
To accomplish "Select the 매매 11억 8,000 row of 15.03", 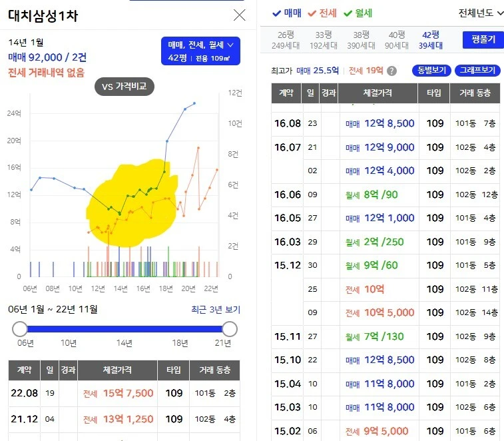I will point(385,407).
